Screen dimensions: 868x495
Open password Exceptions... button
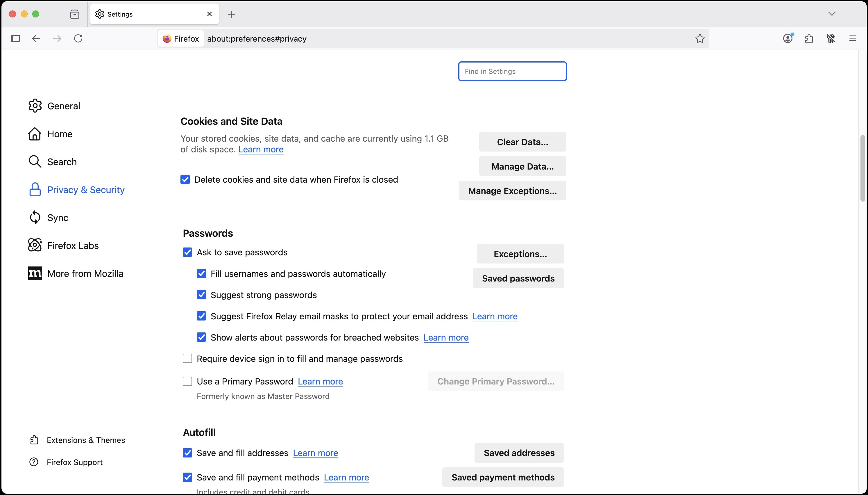pos(520,254)
